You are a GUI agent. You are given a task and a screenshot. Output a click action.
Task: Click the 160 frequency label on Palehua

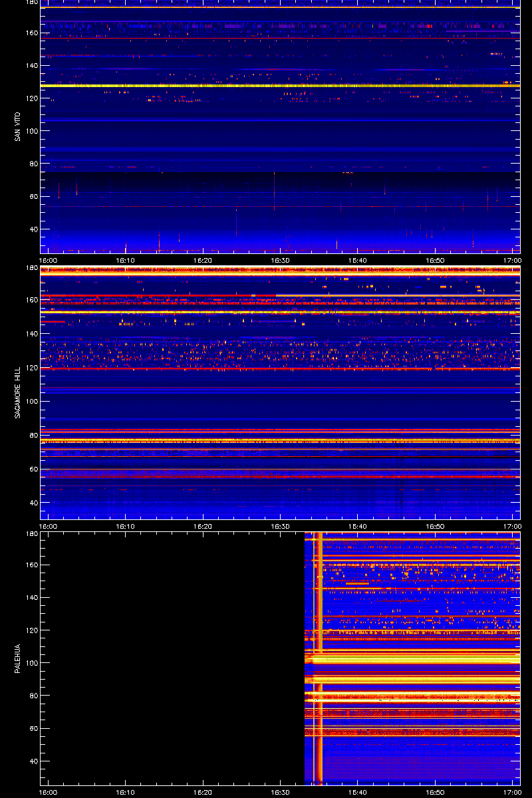click(31, 565)
